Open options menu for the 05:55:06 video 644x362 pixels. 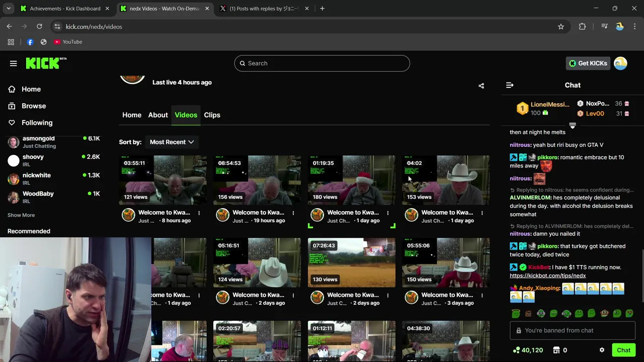point(482,296)
